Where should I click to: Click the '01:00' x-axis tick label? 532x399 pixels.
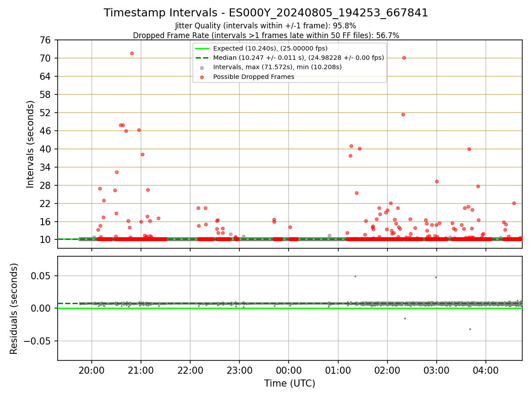(338, 370)
